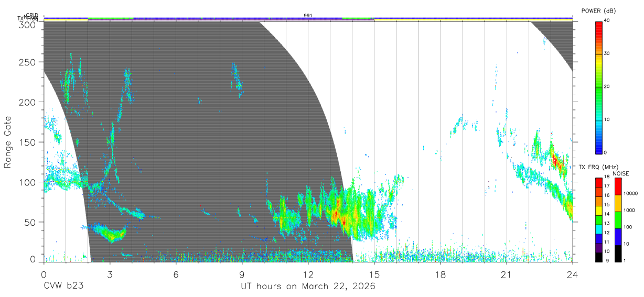
Task: Click the 300 tick label on Range Gate axis
Action: click(28, 25)
